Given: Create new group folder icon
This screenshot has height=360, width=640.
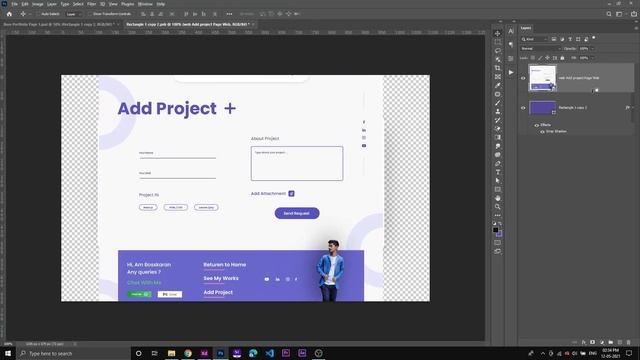Looking at the screenshot, I should click(611, 342).
